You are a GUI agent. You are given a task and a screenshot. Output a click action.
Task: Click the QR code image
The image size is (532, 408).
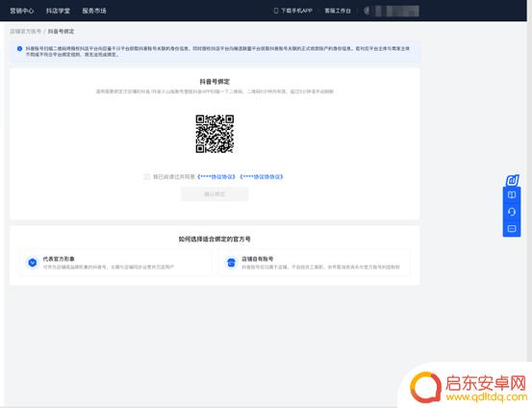click(215, 134)
